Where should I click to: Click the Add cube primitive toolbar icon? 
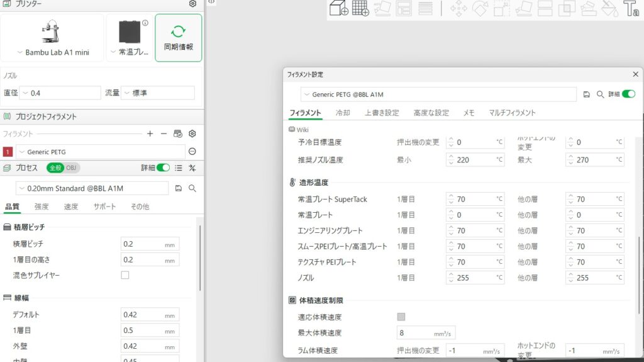(339, 8)
